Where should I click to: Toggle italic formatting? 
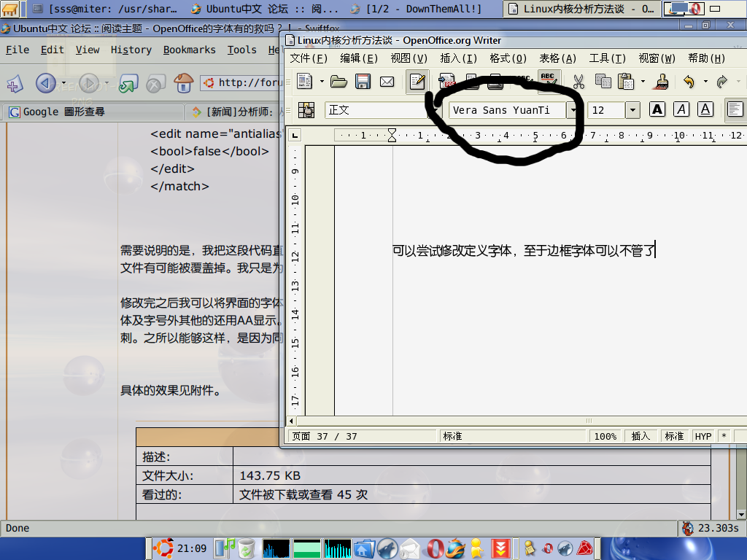[681, 110]
